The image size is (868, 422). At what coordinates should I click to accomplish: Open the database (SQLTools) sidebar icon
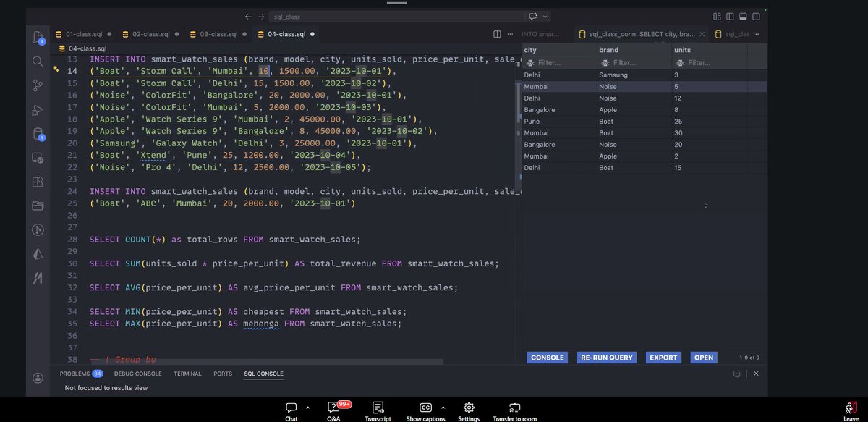click(x=38, y=134)
